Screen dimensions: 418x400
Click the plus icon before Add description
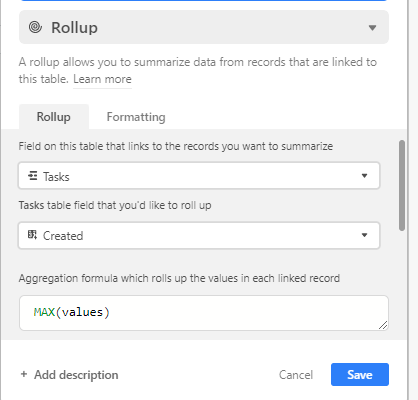point(24,374)
